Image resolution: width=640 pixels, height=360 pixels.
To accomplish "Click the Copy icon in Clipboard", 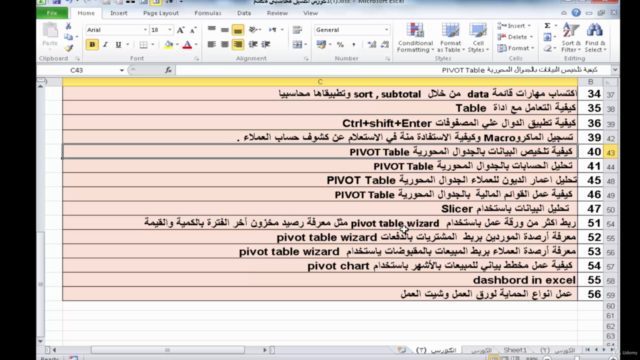I will 68,37.
